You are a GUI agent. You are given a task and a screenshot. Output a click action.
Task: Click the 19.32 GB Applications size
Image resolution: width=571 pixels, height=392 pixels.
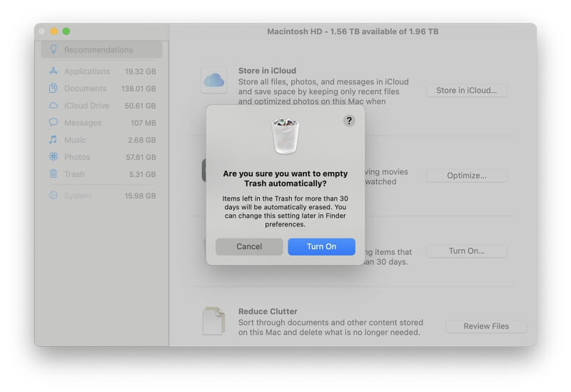pyautogui.click(x=140, y=71)
